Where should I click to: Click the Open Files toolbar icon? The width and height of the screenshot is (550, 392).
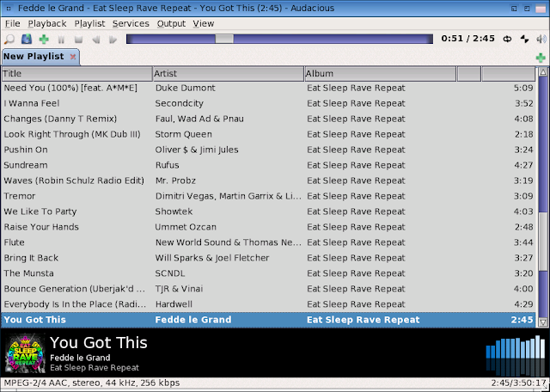click(27, 39)
